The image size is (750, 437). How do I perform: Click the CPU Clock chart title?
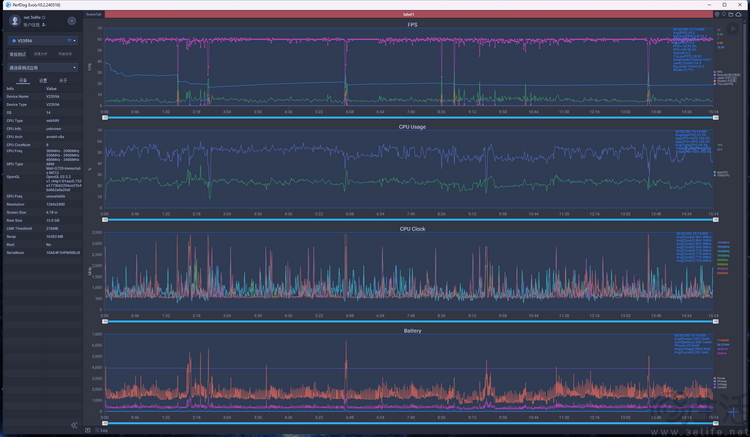(x=412, y=229)
